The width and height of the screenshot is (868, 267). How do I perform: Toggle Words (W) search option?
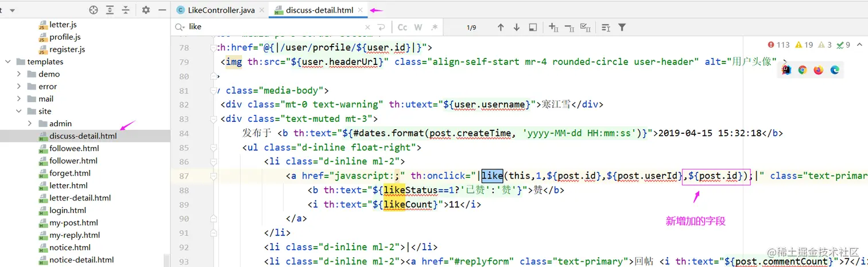[x=418, y=27]
